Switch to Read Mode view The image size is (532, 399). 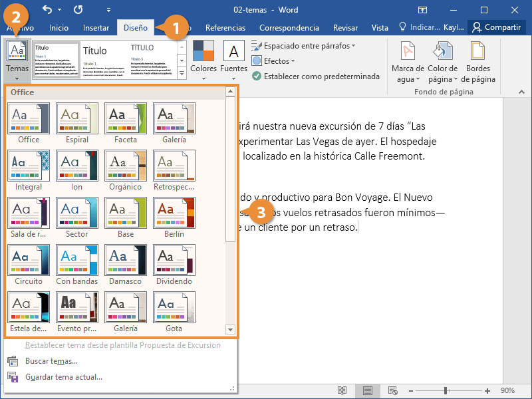[x=342, y=391]
